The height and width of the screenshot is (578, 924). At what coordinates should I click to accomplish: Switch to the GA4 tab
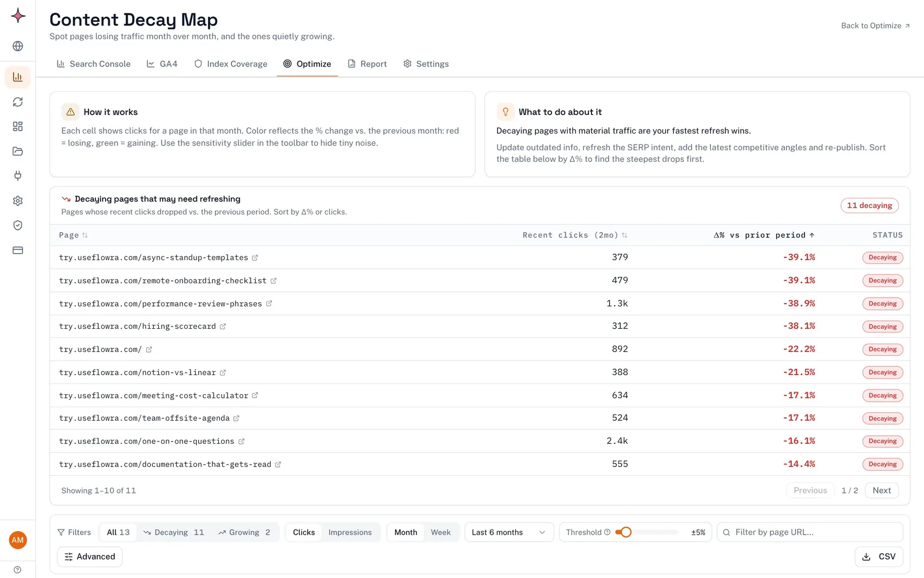pos(162,64)
